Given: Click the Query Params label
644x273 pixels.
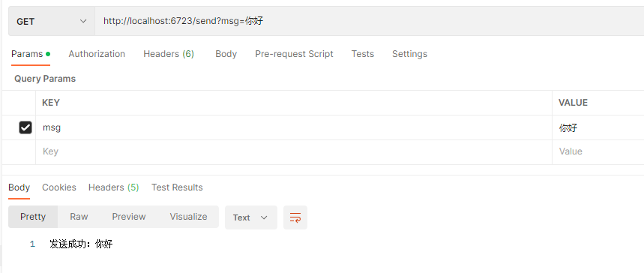Looking at the screenshot, I should (45, 79).
